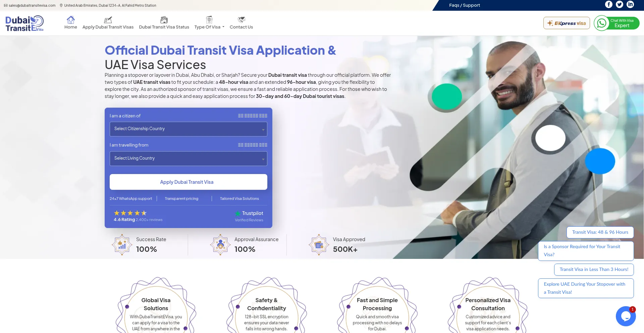Click the Home house icon

71,19
